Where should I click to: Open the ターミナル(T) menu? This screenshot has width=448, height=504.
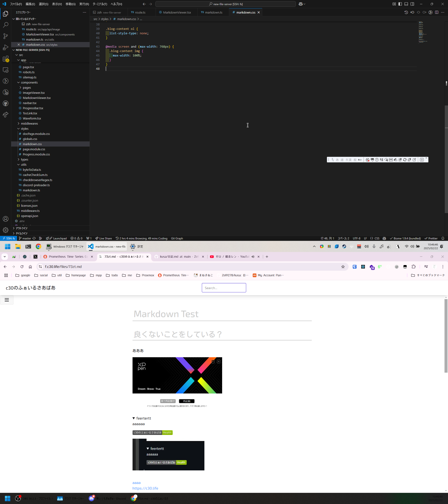[100, 4]
